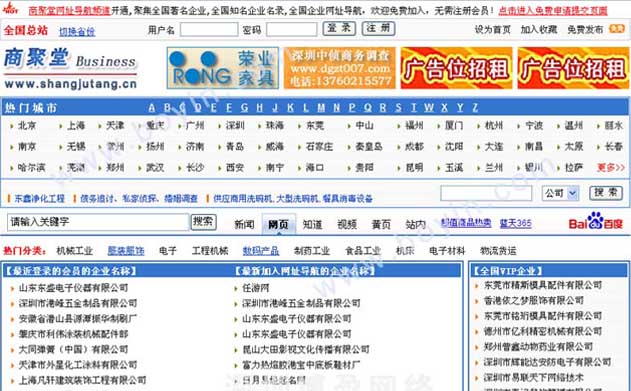Click the 登录 login button
631x391 pixels.
click(x=339, y=29)
